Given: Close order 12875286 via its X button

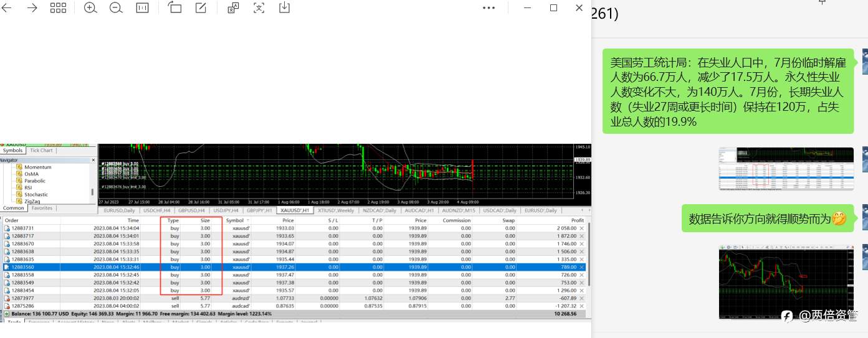Looking at the screenshot, I should tap(582, 306).
